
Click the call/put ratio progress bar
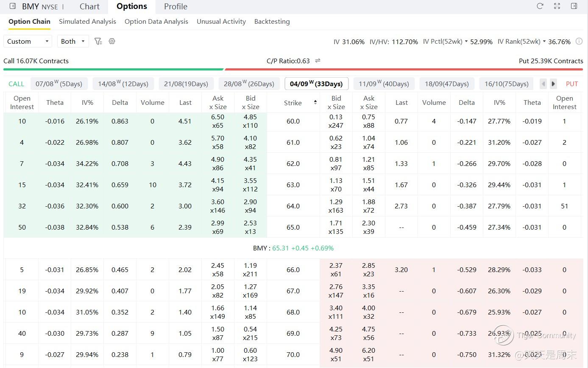tap(293, 69)
